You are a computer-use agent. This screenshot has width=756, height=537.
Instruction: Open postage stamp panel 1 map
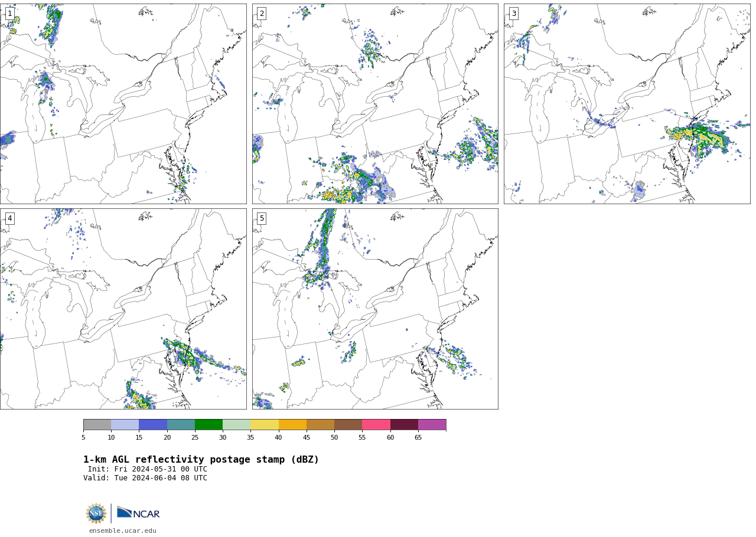tap(123, 104)
